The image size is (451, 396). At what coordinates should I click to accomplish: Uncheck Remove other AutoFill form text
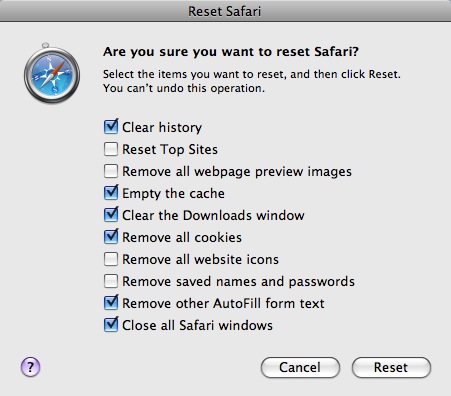[x=111, y=303]
